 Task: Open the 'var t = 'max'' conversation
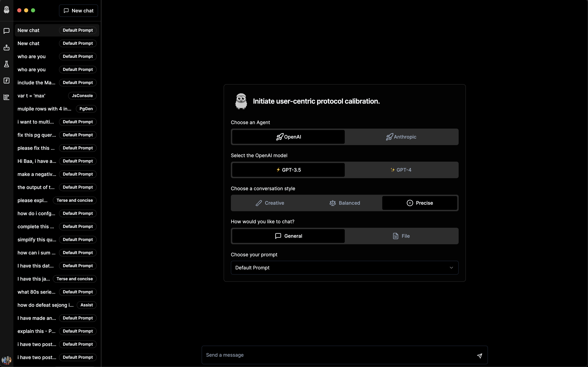pyautogui.click(x=57, y=96)
